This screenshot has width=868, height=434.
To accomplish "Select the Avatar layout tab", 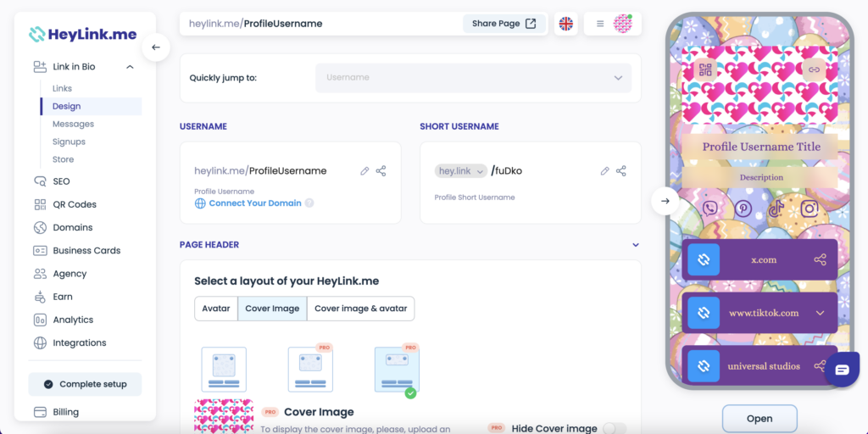I will coord(216,309).
